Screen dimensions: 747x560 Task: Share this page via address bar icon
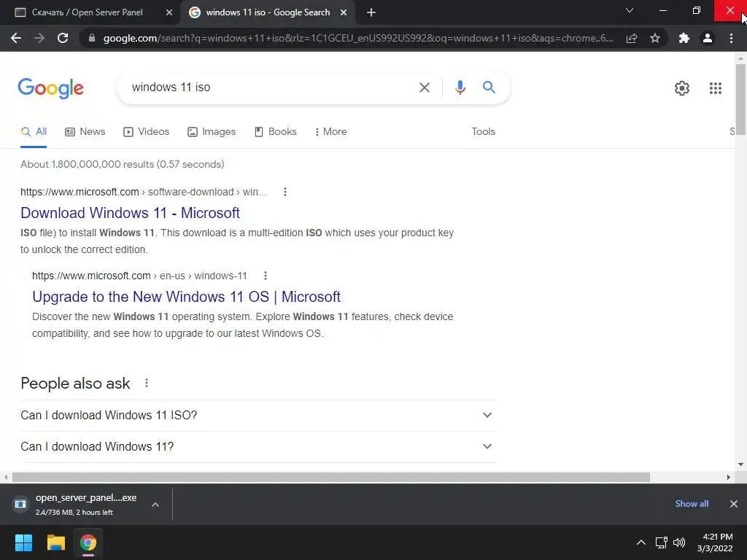click(x=632, y=38)
